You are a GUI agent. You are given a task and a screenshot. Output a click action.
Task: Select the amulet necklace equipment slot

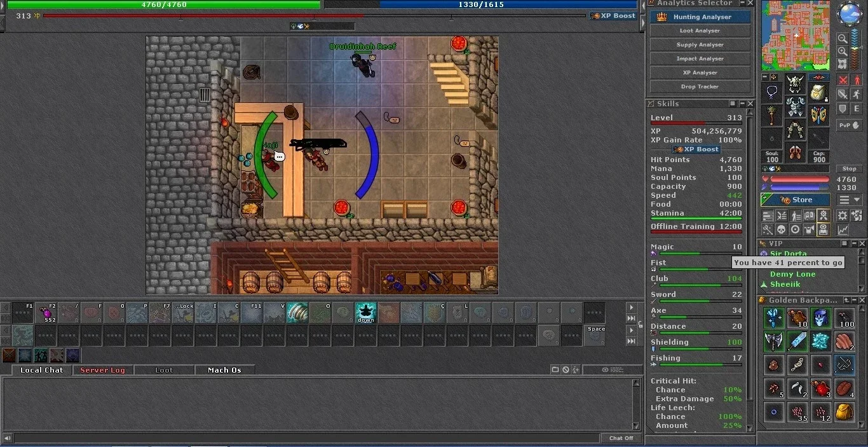tap(772, 93)
